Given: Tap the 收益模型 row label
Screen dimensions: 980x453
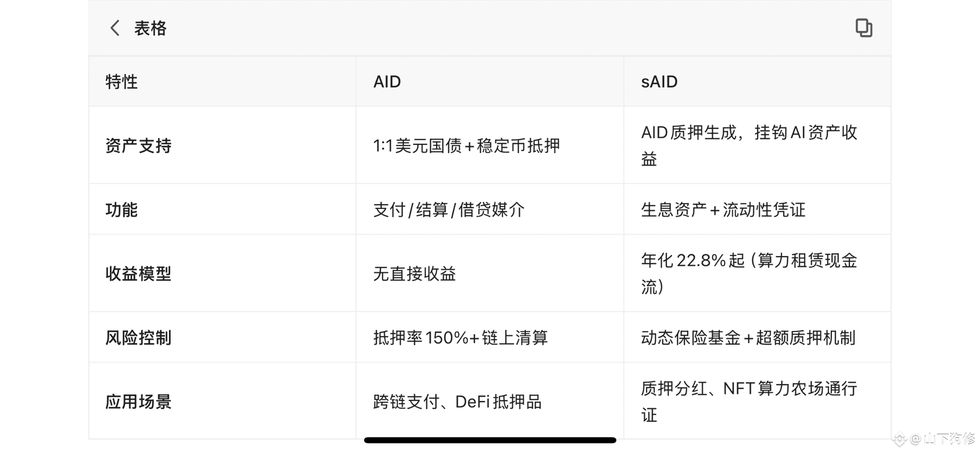Looking at the screenshot, I should (138, 274).
